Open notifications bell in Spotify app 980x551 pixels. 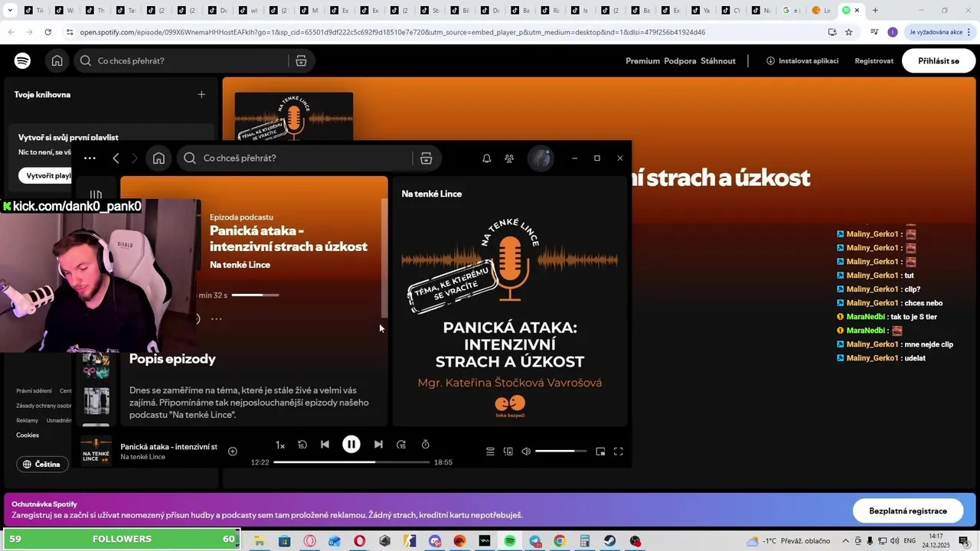tap(486, 158)
